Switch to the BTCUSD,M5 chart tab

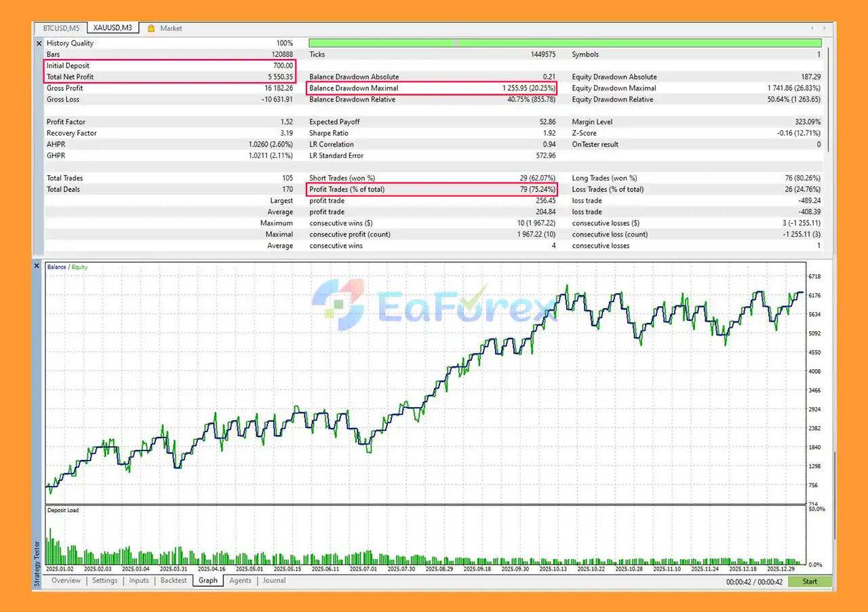point(61,28)
